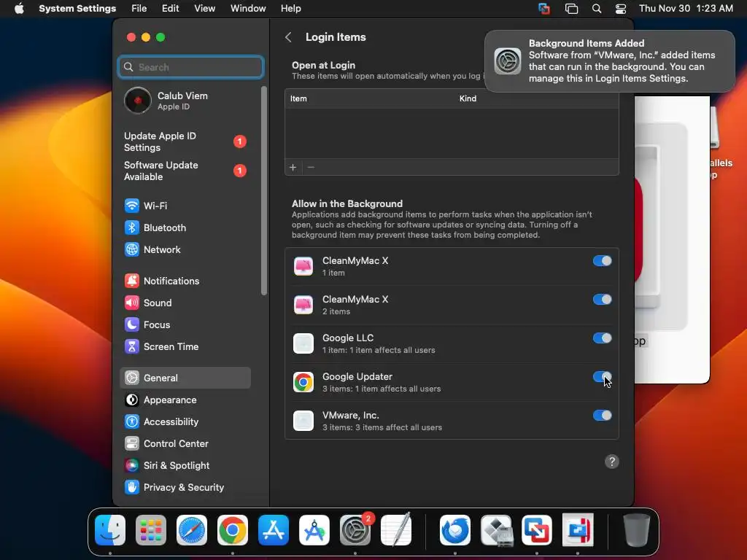Open TextEdit from the Dock
Image resolution: width=747 pixels, height=560 pixels.
point(396,530)
